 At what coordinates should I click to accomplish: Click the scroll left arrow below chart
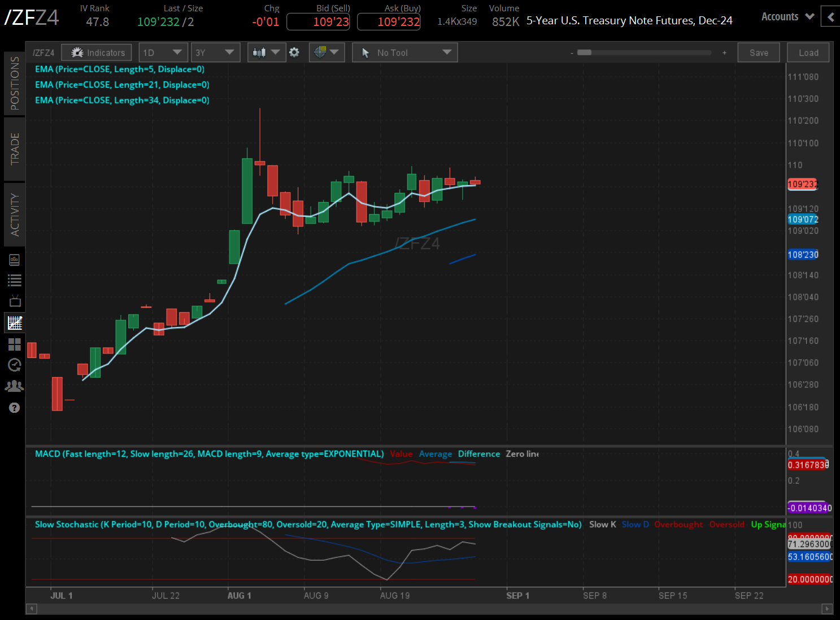click(32, 609)
